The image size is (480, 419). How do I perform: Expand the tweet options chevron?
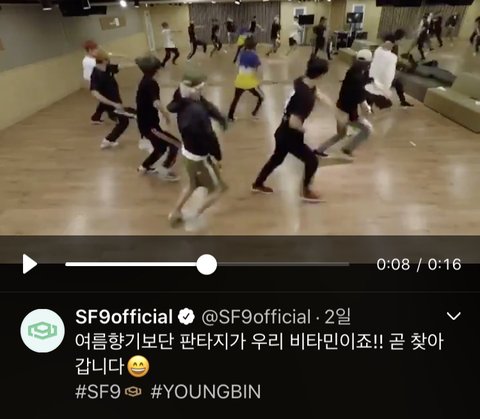point(453,316)
